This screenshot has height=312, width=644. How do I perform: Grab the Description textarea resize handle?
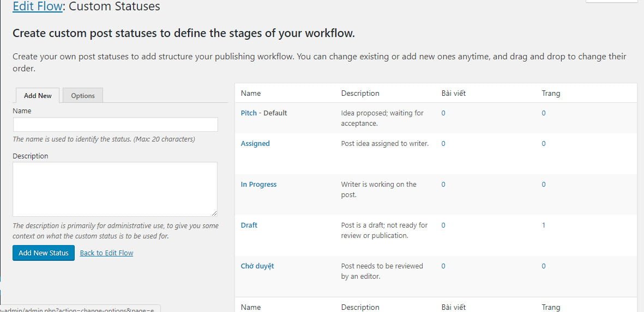(x=214, y=213)
